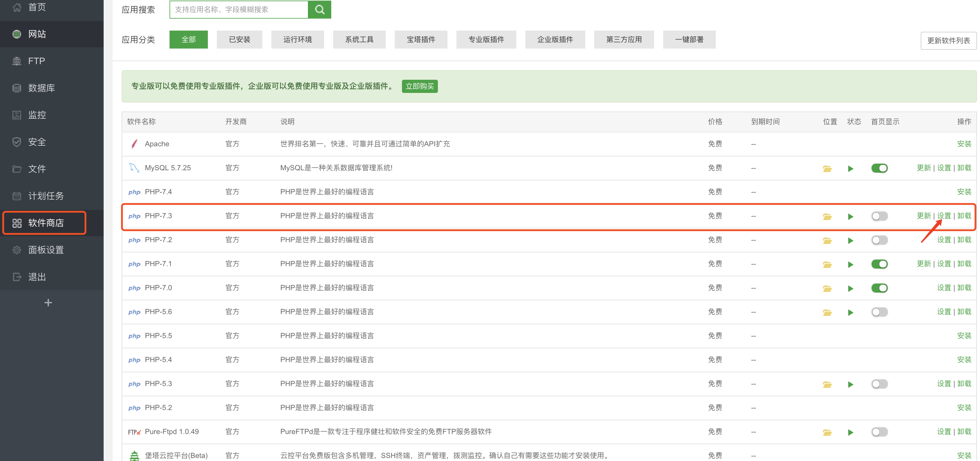Open the FTP section from the sidebar
This screenshot has width=980, height=461.
[36, 61]
